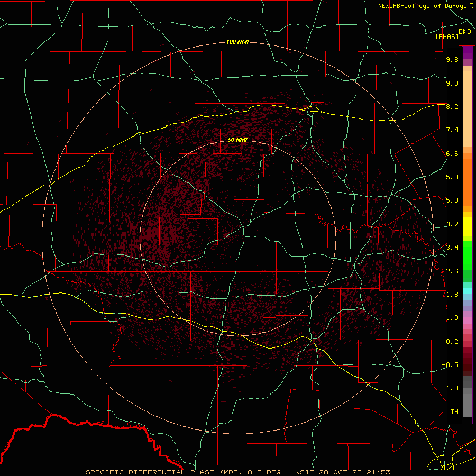Image resolution: width=476 pixels, height=476 pixels.
Task: Click the 2.6 scale value
Action: (452, 271)
